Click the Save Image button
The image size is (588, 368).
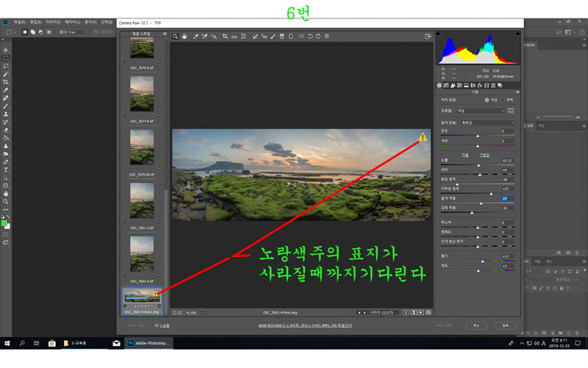click(x=137, y=325)
